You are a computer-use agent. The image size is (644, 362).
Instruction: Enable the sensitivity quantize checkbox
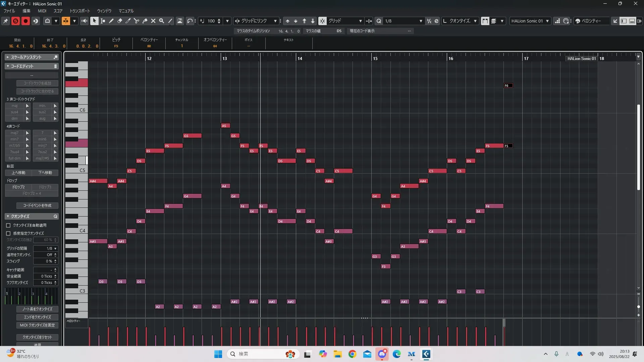click(8, 233)
